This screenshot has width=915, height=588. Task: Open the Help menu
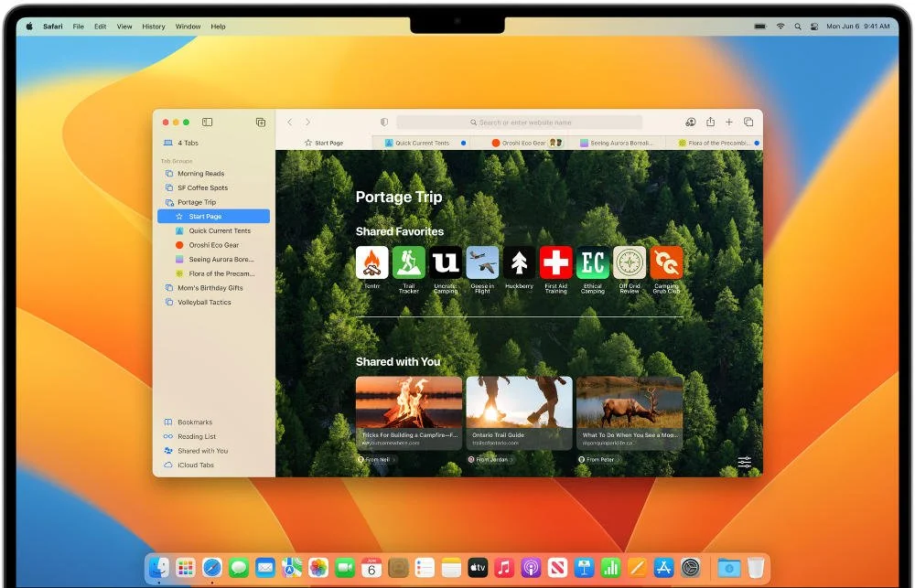[x=219, y=27]
